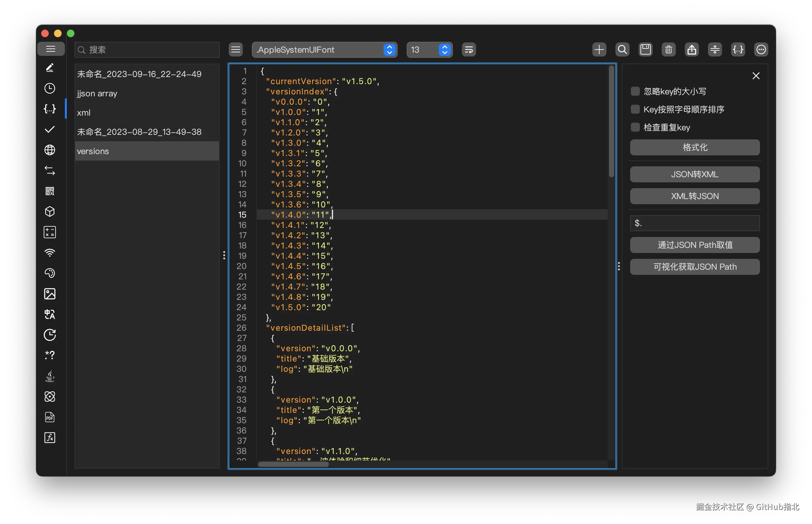812x524 pixels.
Task: Open the font size 13 dropdown
Action: coord(429,50)
